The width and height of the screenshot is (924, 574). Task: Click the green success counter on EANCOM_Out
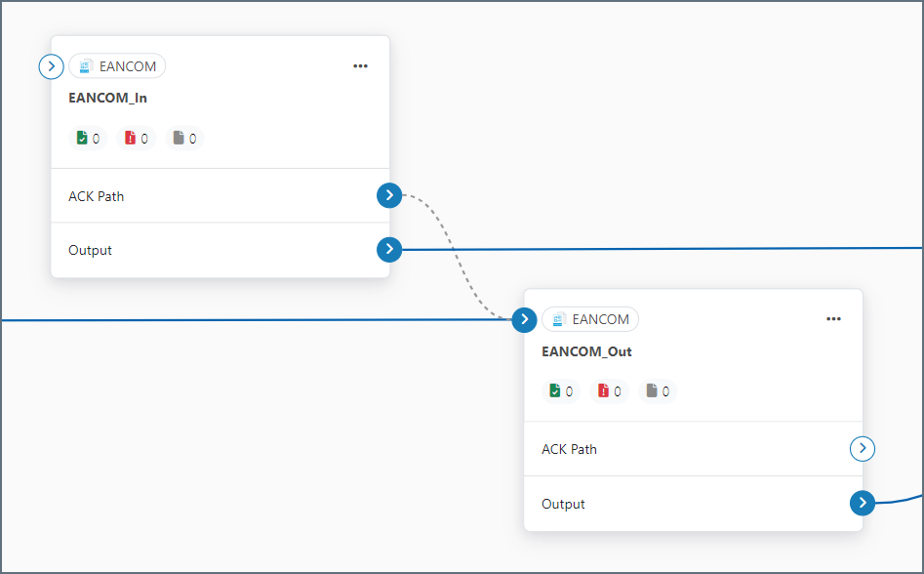pos(560,391)
